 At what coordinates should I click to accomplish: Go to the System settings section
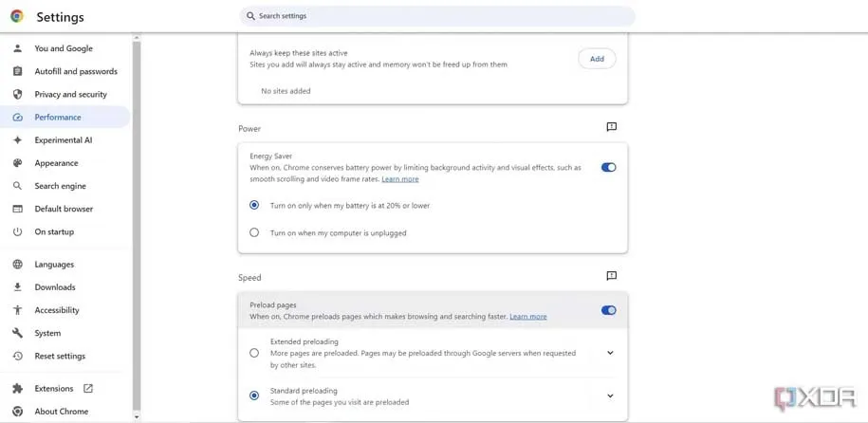(x=47, y=333)
